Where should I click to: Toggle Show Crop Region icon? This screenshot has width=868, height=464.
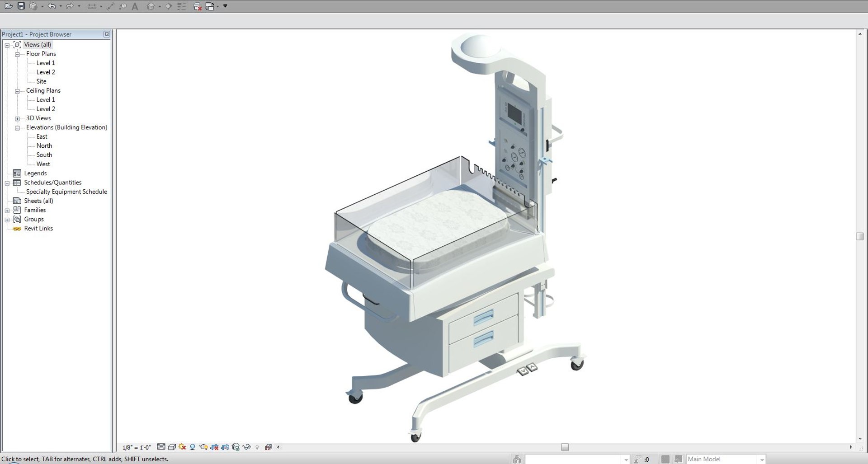[x=225, y=447]
